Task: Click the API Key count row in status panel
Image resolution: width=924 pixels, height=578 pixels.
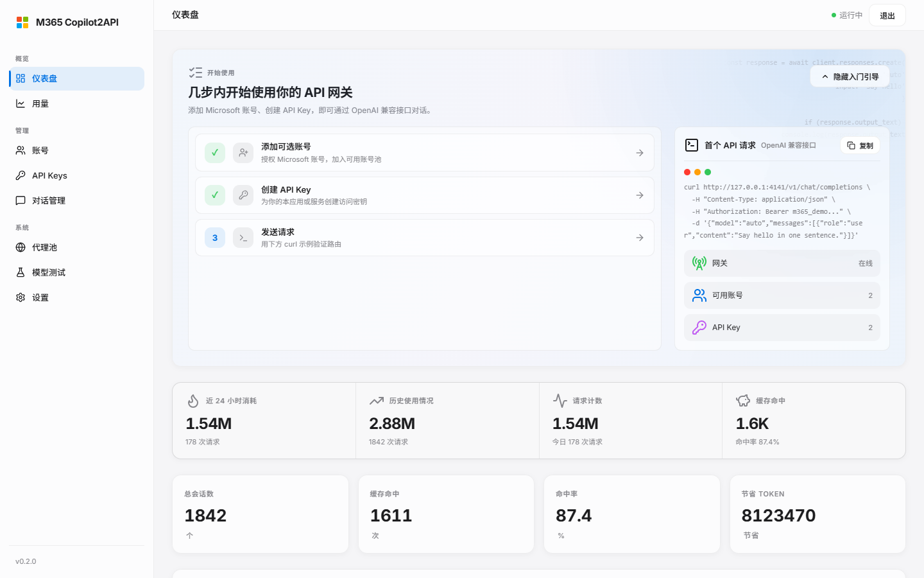Action: point(782,328)
